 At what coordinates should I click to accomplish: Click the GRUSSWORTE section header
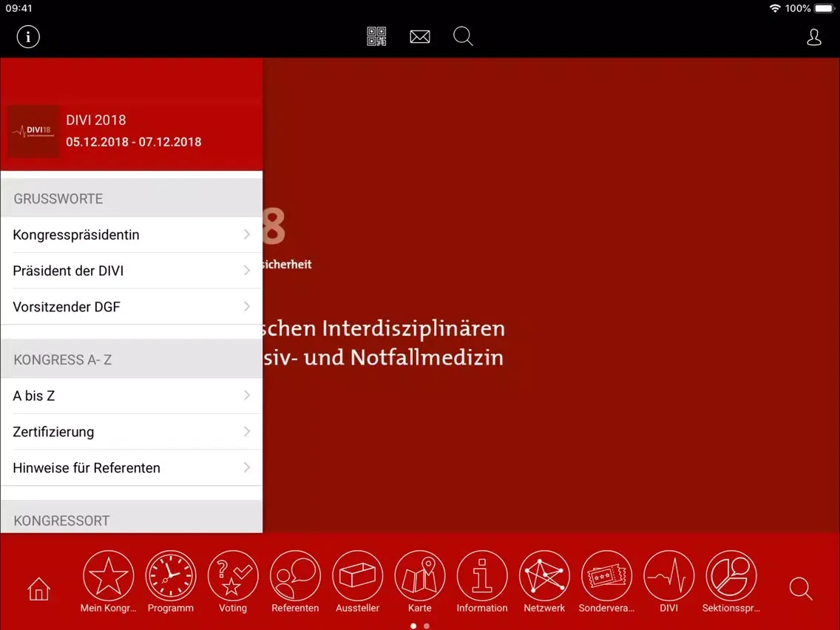tap(132, 197)
